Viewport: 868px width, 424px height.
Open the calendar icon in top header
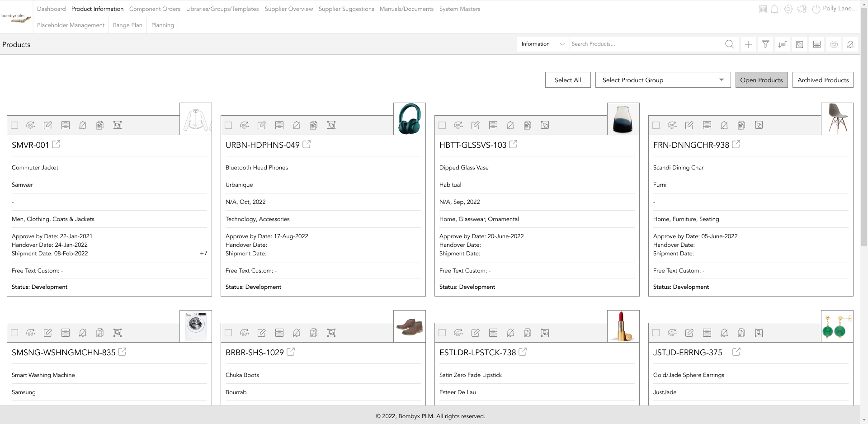pyautogui.click(x=763, y=9)
